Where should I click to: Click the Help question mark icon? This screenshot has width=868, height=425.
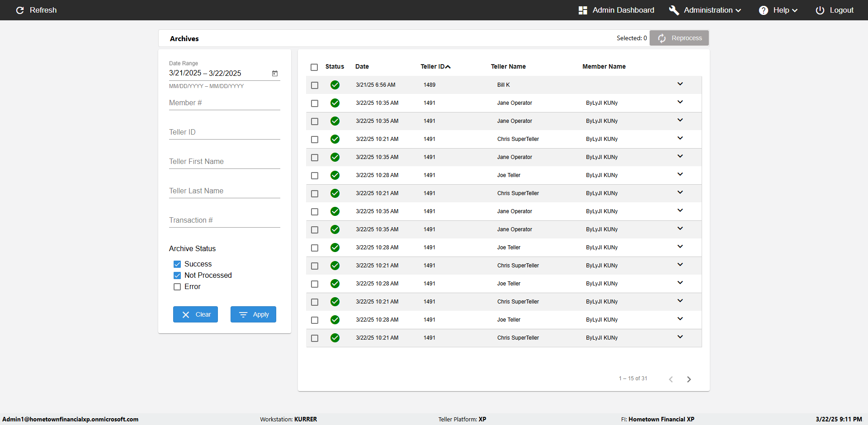coord(763,10)
